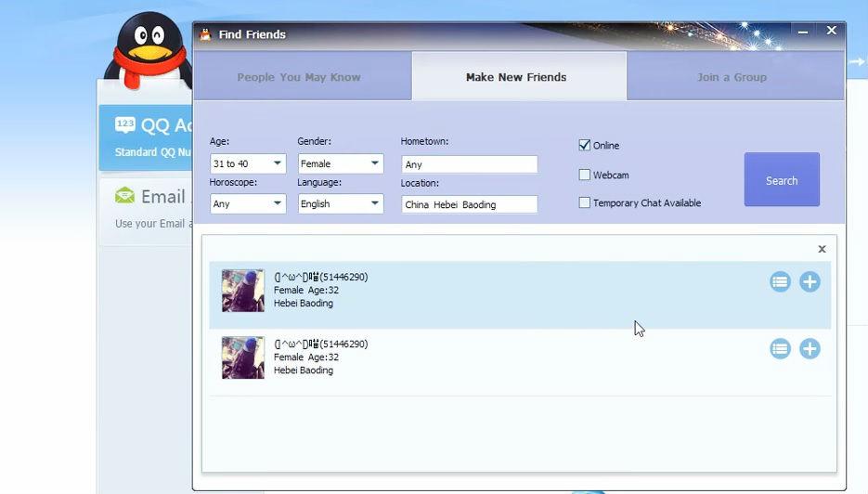Expand the Gender dropdown

click(x=340, y=163)
